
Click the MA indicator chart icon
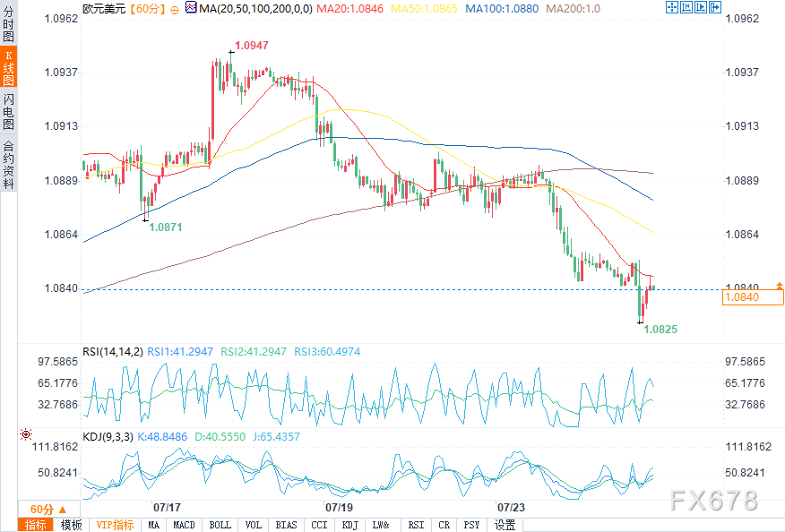(x=191, y=7)
